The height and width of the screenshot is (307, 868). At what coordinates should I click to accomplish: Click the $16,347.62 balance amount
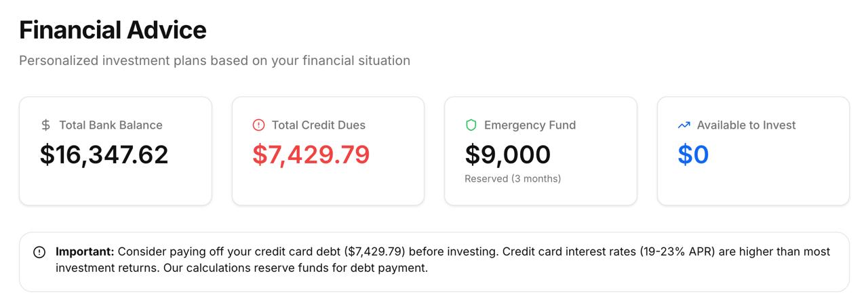104,155
